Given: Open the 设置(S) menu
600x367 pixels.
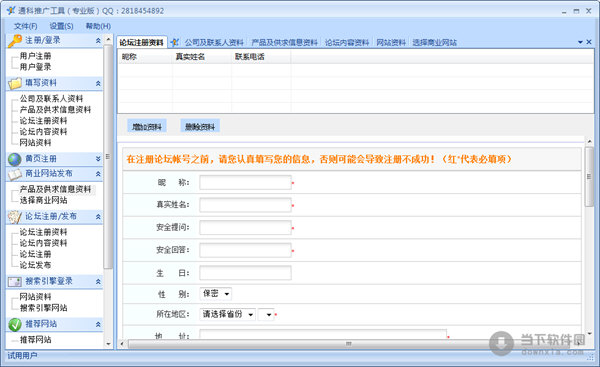Looking at the screenshot, I should [x=62, y=26].
